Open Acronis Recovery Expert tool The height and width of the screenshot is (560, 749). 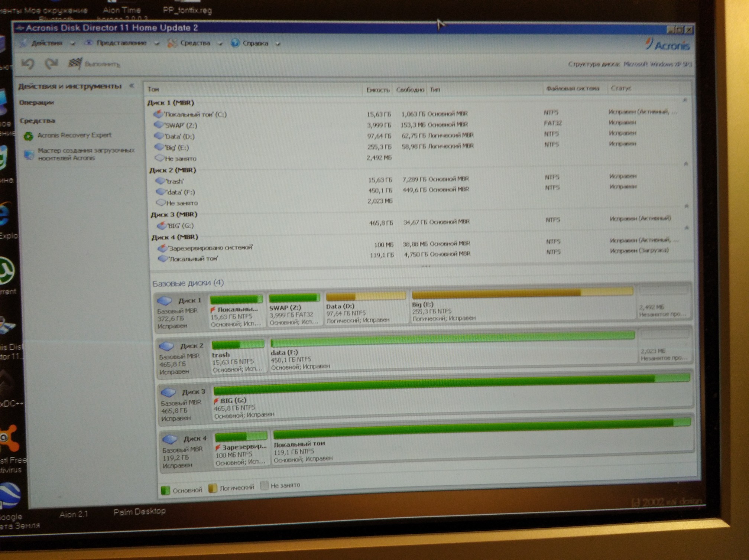click(x=74, y=135)
